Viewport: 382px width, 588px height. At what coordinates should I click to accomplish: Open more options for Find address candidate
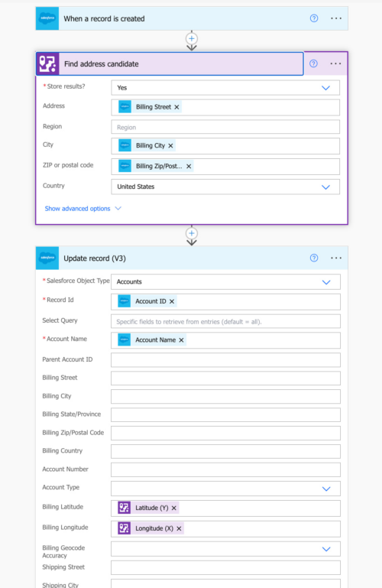[x=335, y=63]
